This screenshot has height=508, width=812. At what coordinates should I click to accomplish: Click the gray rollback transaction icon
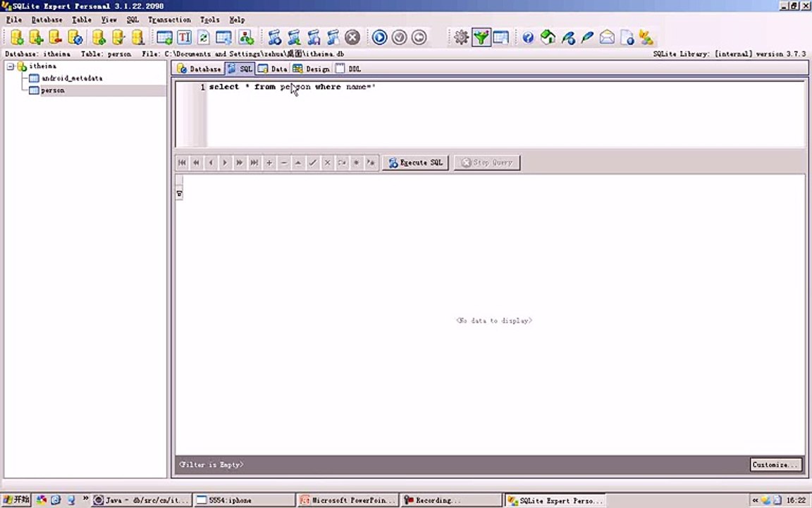(419, 37)
